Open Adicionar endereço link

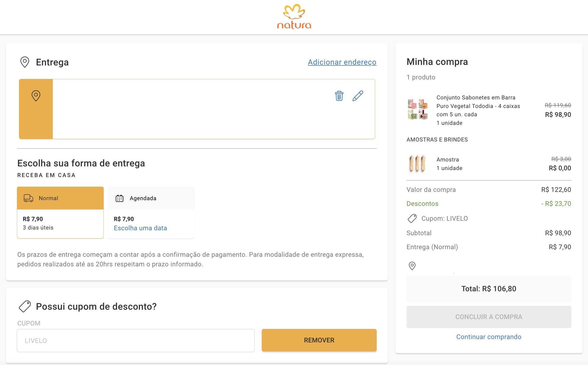tap(342, 62)
